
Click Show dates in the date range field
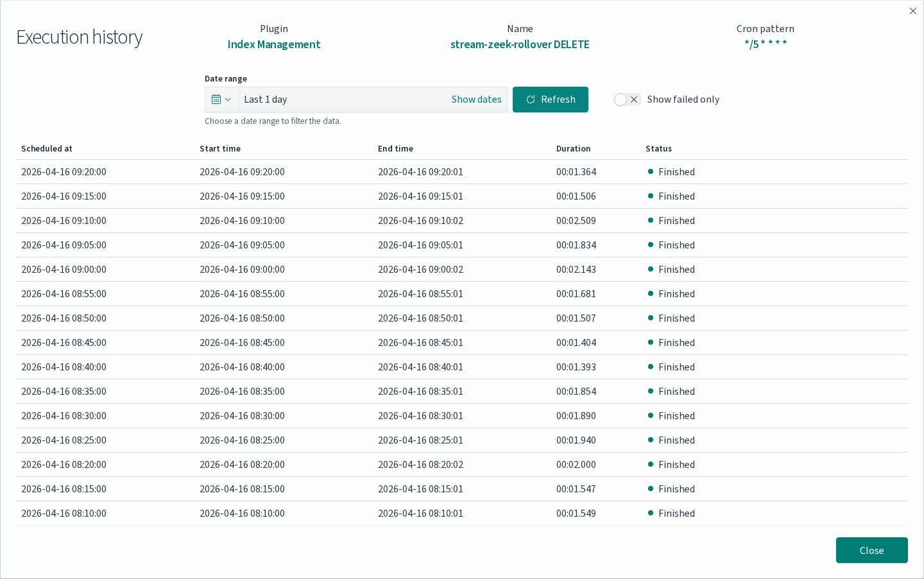476,99
